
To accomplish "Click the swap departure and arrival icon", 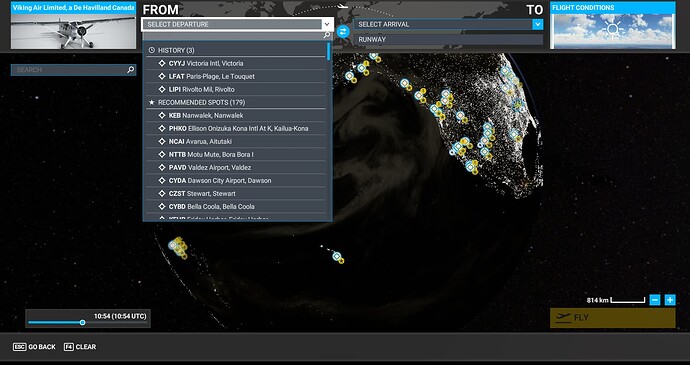I will pos(343,31).
